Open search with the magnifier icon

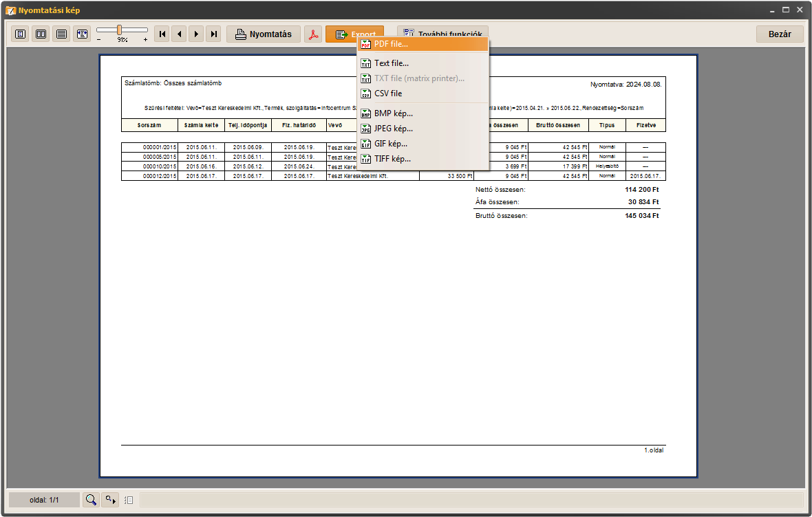91,500
